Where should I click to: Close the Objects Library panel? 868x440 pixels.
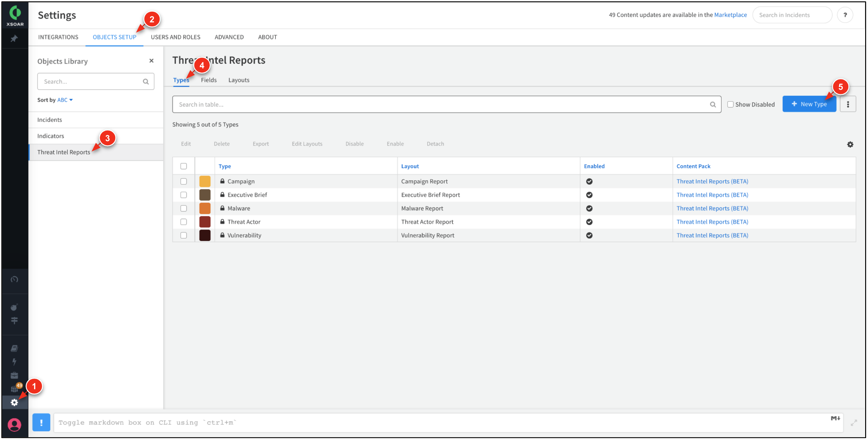click(151, 61)
